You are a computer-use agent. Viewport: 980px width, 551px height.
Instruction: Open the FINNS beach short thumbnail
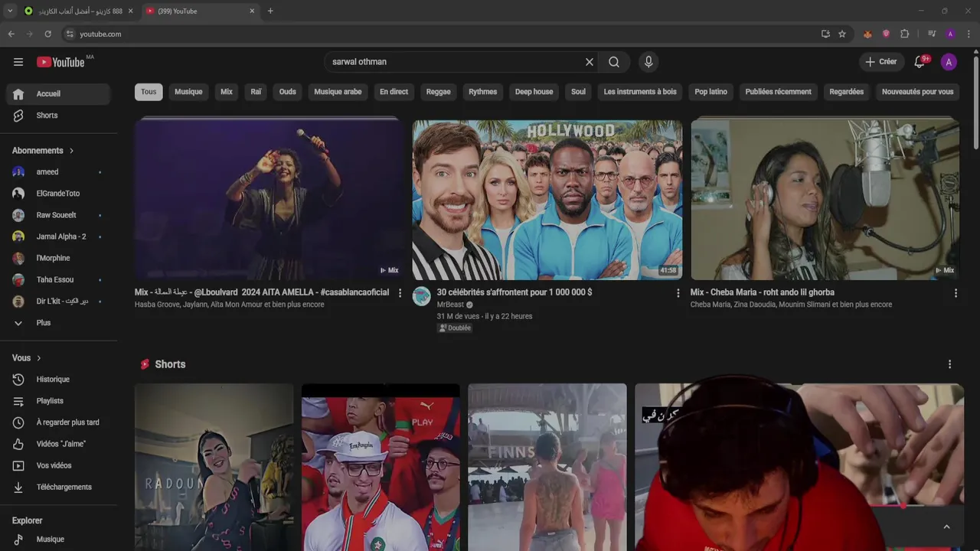tap(547, 467)
